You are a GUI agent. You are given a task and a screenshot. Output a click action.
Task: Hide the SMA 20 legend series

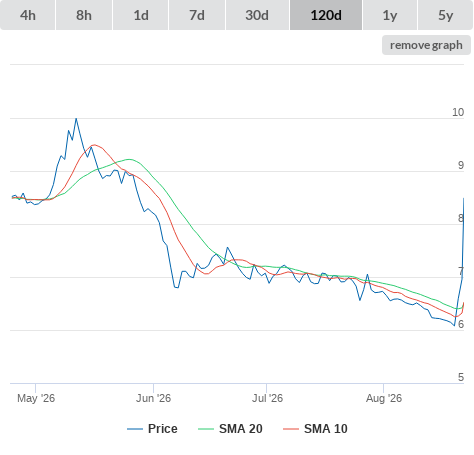click(x=241, y=429)
